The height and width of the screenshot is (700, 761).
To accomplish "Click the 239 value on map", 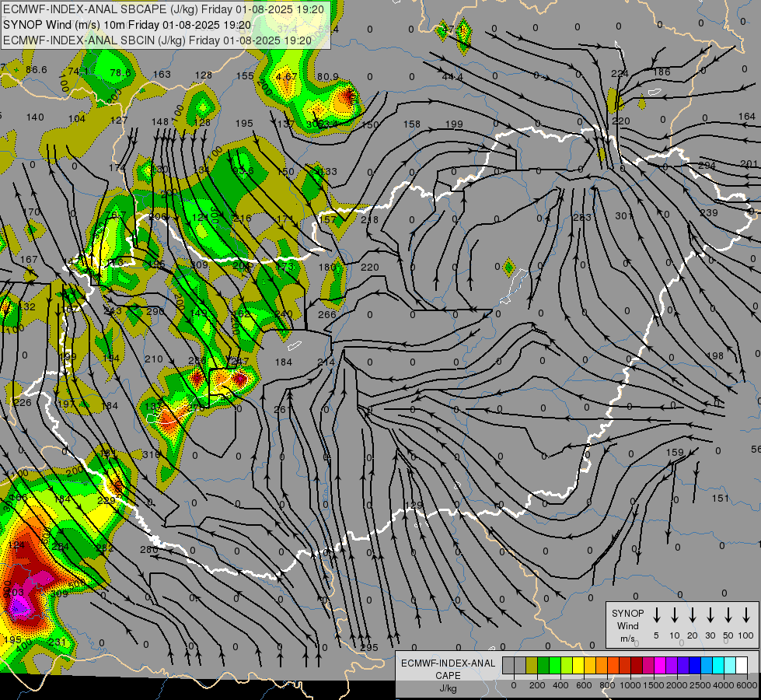I will click(x=709, y=213).
